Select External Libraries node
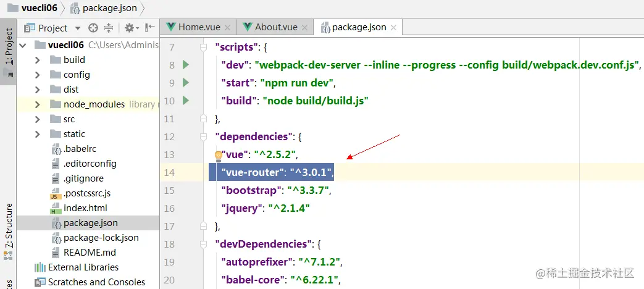644x289 pixels. 83,267
